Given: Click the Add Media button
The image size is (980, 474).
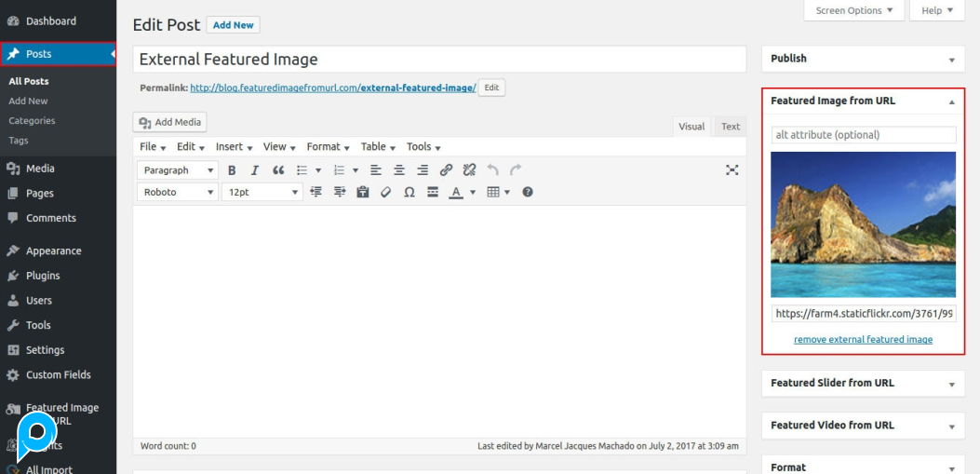Looking at the screenshot, I should 170,122.
